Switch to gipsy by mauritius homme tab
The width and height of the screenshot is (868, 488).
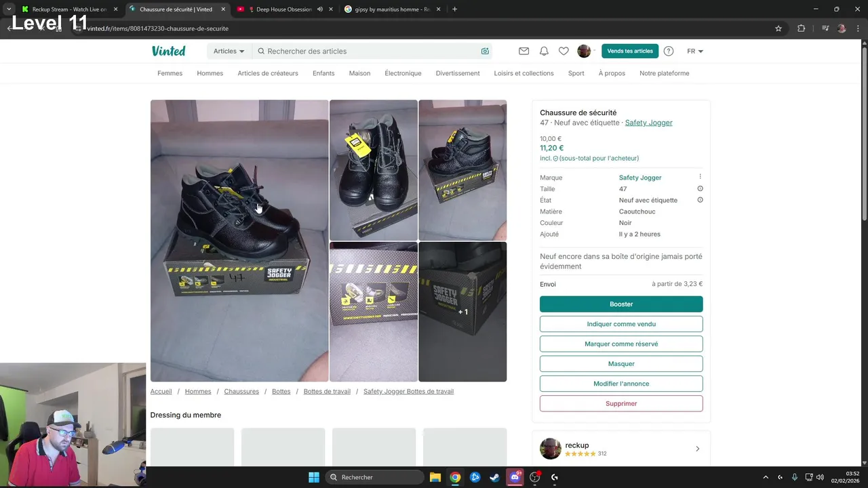(391, 9)
